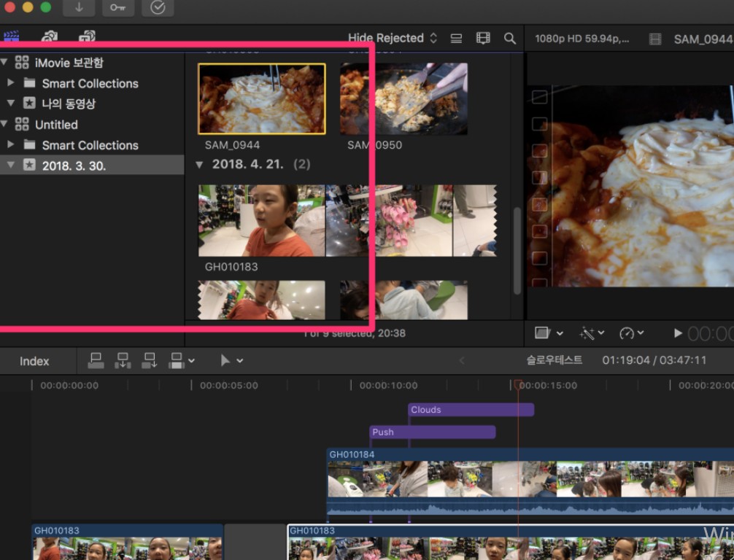734x560 pixels.
Task: Go back in timeline history
Action: 462,360
